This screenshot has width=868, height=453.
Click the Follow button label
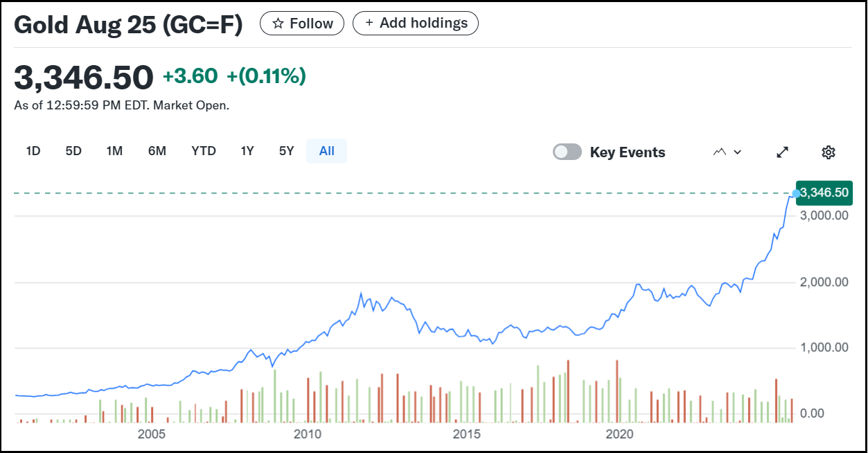[x=311, y=24]
